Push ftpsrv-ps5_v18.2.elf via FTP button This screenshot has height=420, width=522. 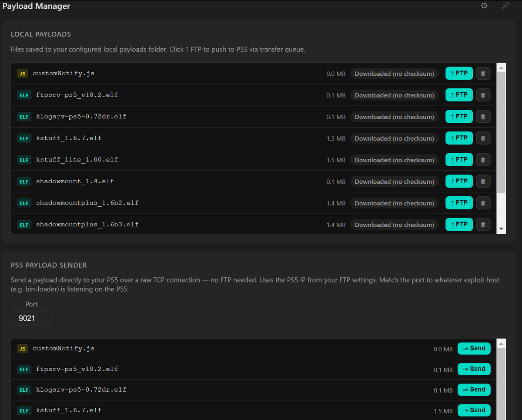point(459,95)
